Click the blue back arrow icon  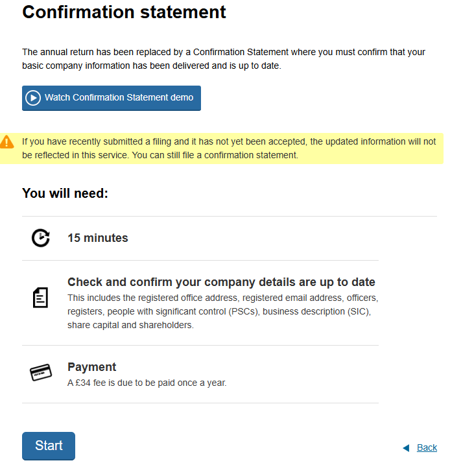[x=406, y=447]
